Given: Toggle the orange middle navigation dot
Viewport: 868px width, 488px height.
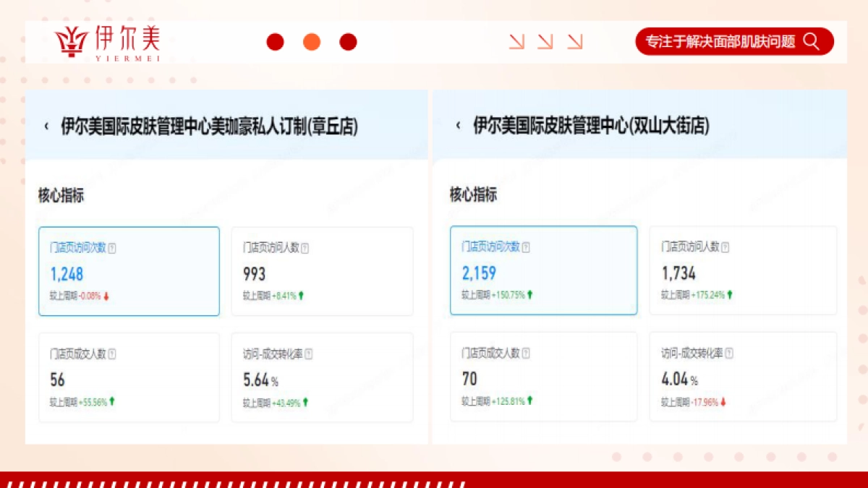Looking at the screenshot, I should pyautogui.click(x=311, y=41).
